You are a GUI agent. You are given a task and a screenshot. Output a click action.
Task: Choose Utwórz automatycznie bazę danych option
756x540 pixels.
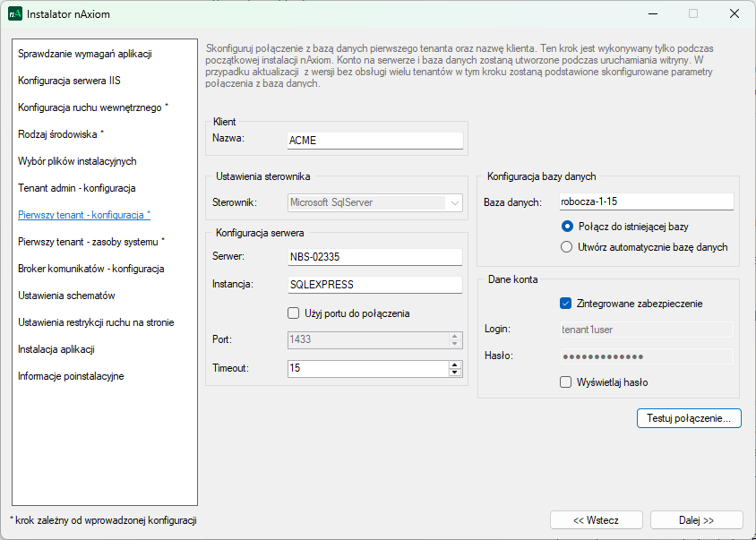tap(566, 247)
